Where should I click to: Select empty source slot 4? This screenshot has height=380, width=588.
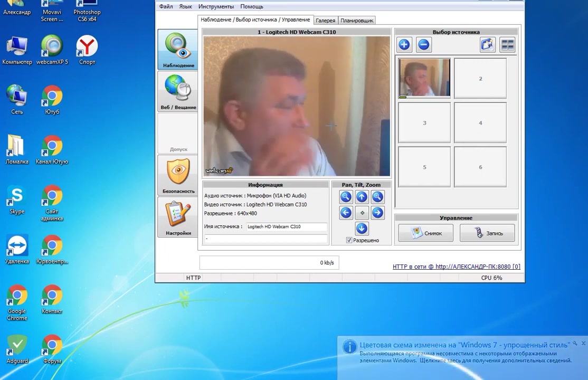pos(480,122)
